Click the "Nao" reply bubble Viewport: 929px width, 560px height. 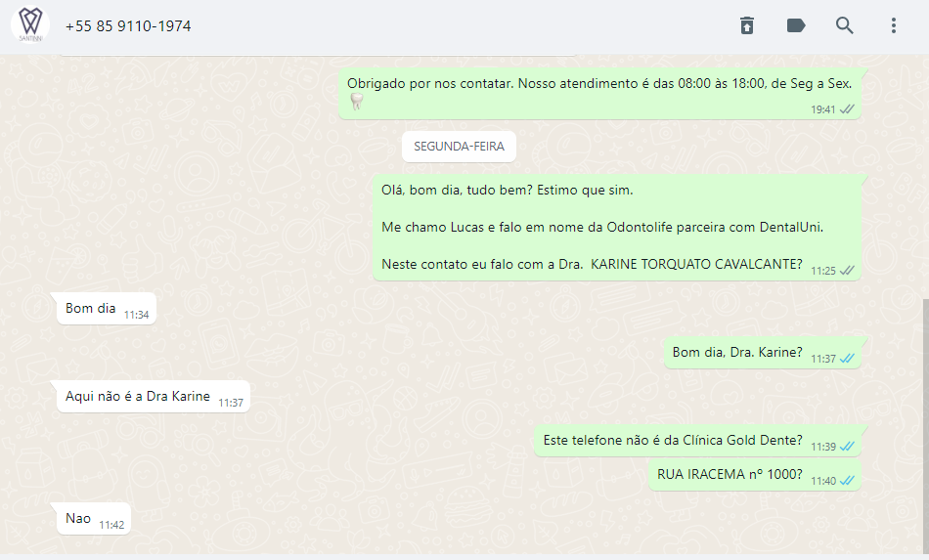coord(94,519)
